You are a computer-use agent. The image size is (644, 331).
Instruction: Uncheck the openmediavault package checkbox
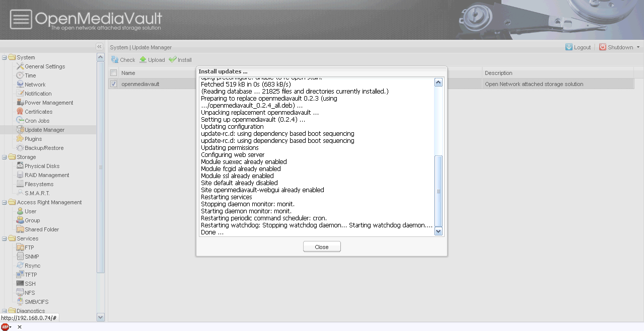pyautogui.click(x=114, y=84)
